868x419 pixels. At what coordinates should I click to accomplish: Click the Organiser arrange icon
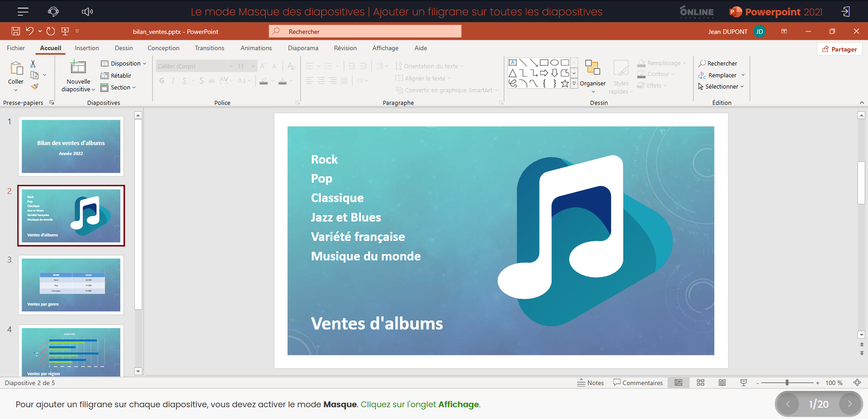[592, 67]
